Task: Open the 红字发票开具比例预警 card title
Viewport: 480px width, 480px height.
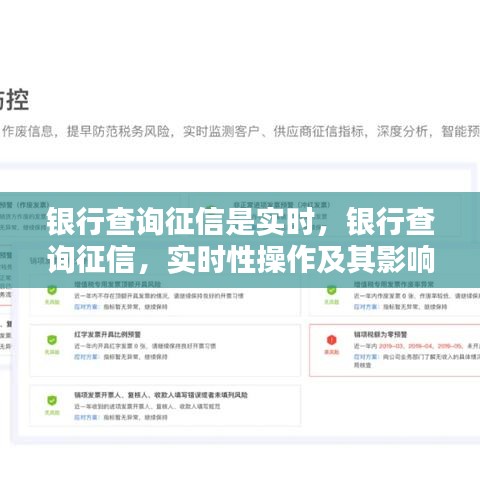Action: click(107, 334)
